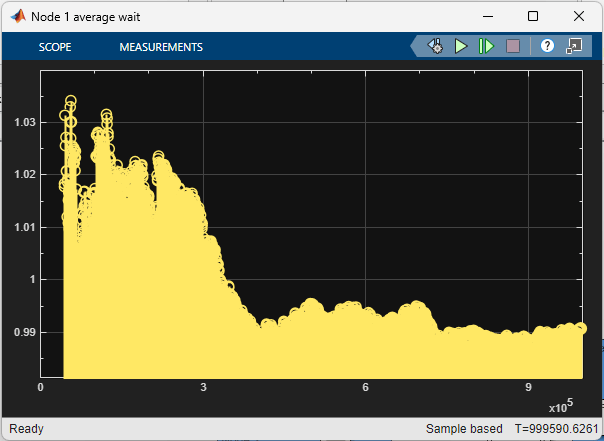604x441 pixels.
Task: Maximize the scope window
Action: pyautogui.click(x=533, y=16)
